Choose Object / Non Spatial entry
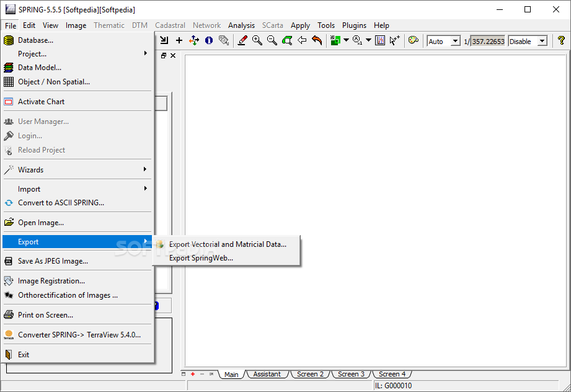The height and width of the screenshot is (392, 571). pos(77,82)
